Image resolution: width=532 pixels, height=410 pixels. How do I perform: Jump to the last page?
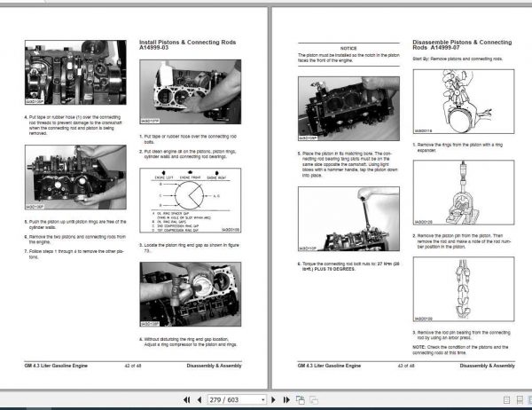pyautogui.click(x=286, y=400)
